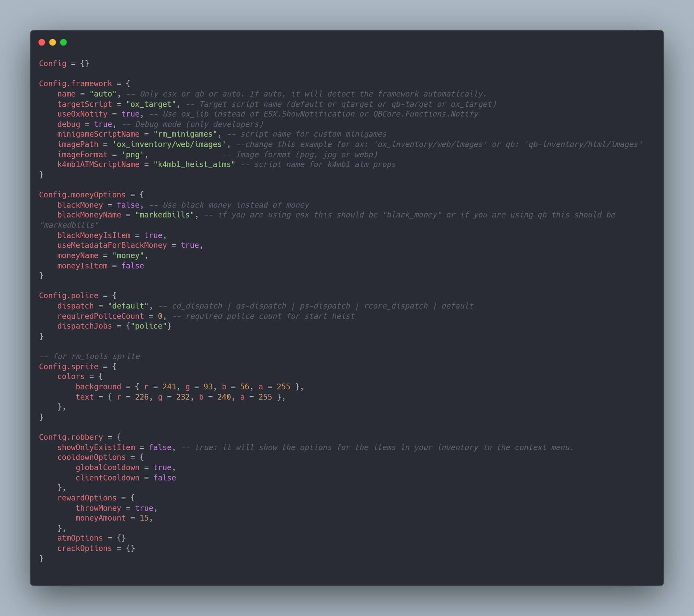Click the 'crackOptions' key
This screenshot has width=694, height=616.
tap(85, 548)
